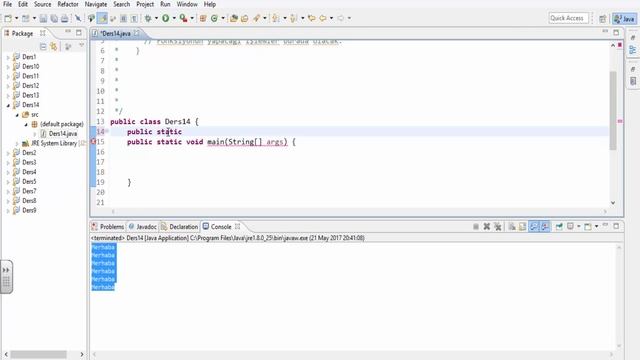Expand the Ders1 project node
Viewport: 640px width, 360px height.
8,57
